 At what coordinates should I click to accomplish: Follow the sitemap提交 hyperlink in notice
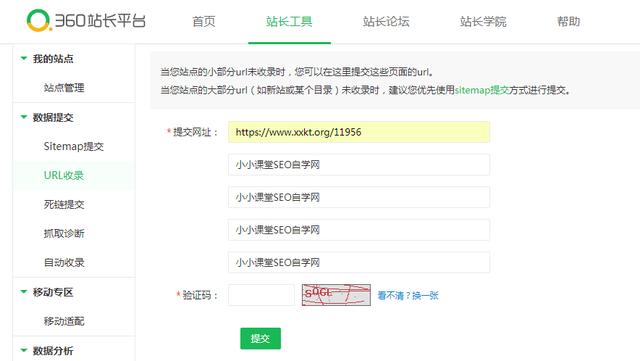pyautogui.click(x=482, y=90)
